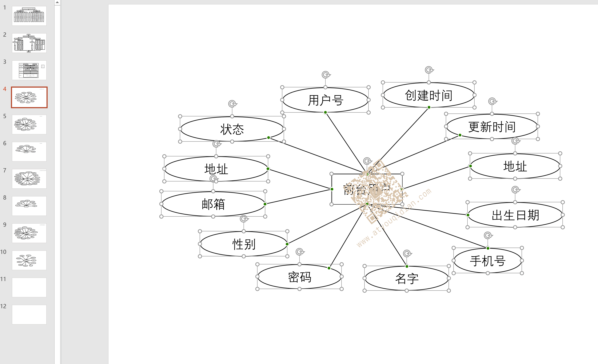
Task: Select slide 2 thumbnail in panel
Action: click(29, 42)
